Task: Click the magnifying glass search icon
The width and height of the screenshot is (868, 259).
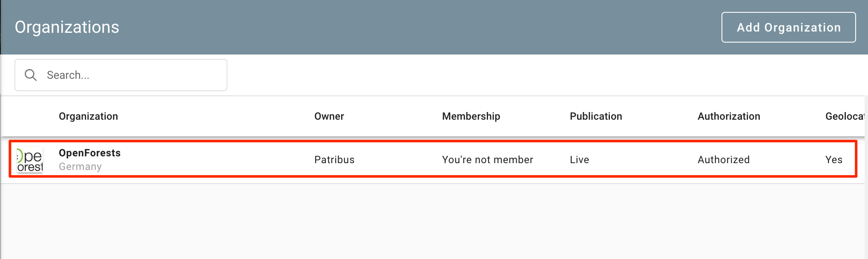Action: (31, 75)
